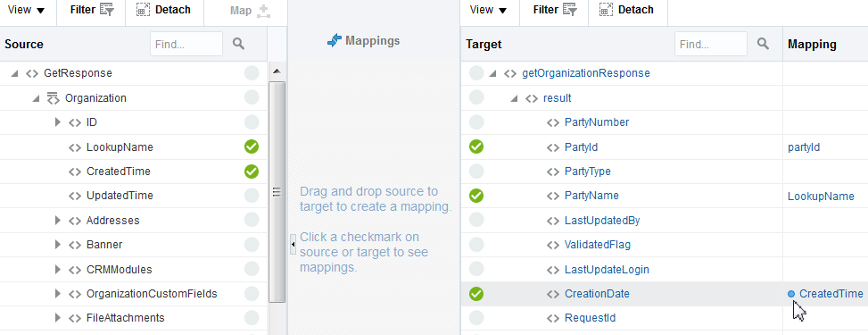Click the target panel Detach icon
The height and width of the screenshot is (335, 868).
(x=606, y=10)
